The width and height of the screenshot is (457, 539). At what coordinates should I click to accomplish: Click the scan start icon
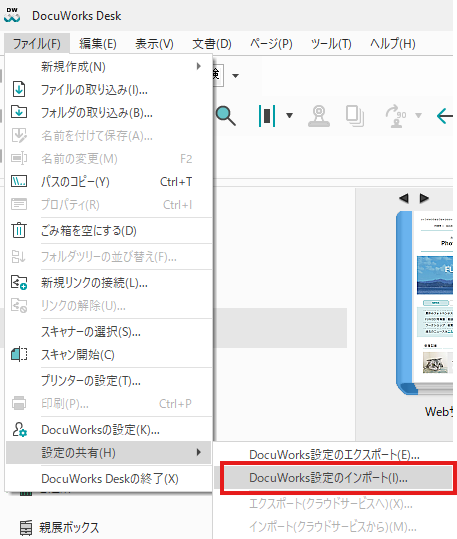[x=19, y=354]
